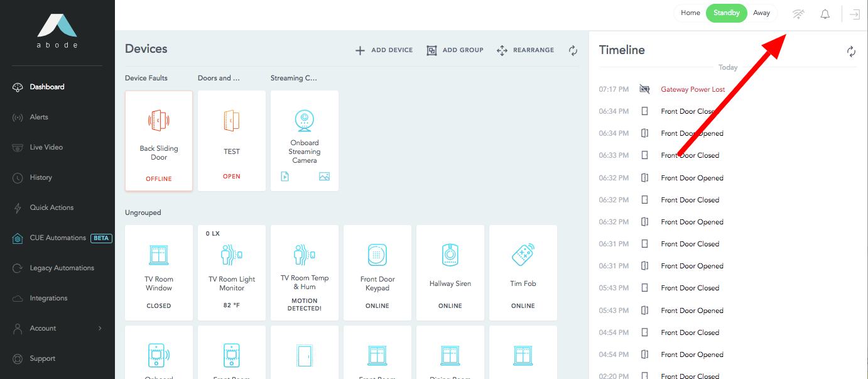Click the 0 LX light reading
This screenshot has height=379, width=868.
point(213,233)
